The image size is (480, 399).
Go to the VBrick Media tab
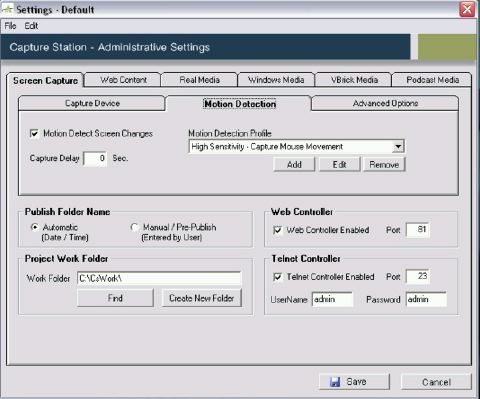click(x=354, y=80)
